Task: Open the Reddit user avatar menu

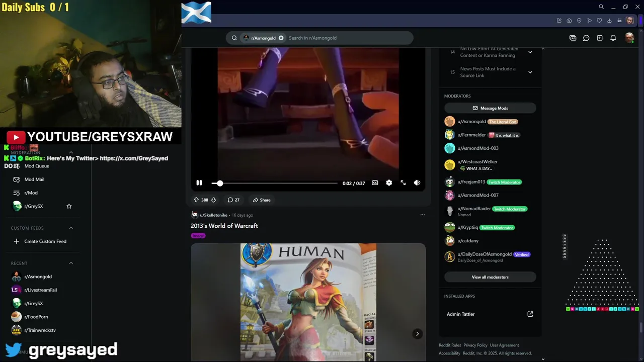Action: [629, 38]
